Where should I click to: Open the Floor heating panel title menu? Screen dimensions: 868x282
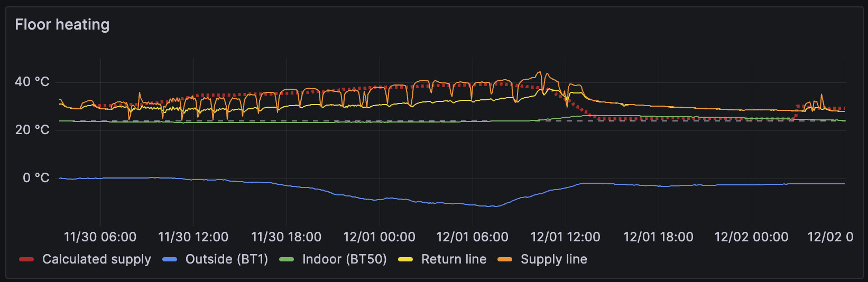(x=62, y=25)
